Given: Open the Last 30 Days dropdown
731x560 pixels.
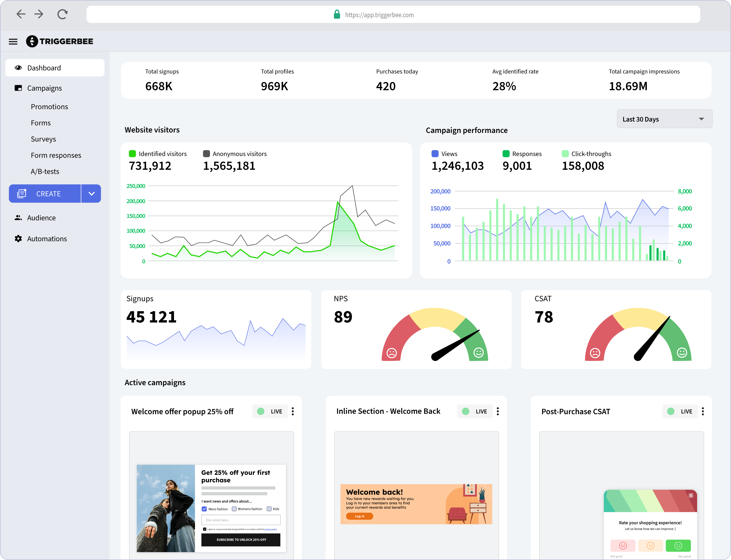Looking at the screenshot, I should pos(664,119).
